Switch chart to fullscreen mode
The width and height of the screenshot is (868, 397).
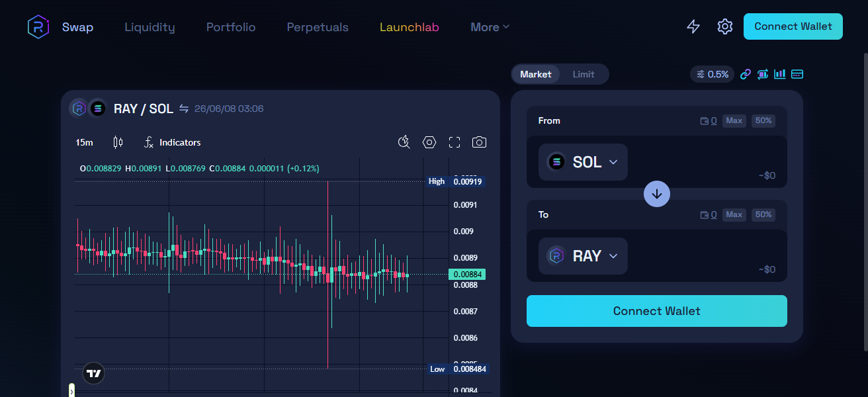455,142
